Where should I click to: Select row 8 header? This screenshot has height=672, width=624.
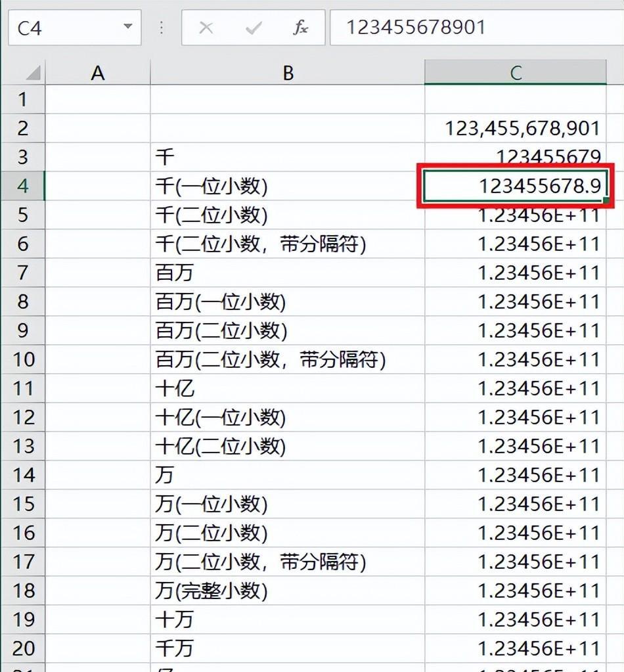(23, 302)
